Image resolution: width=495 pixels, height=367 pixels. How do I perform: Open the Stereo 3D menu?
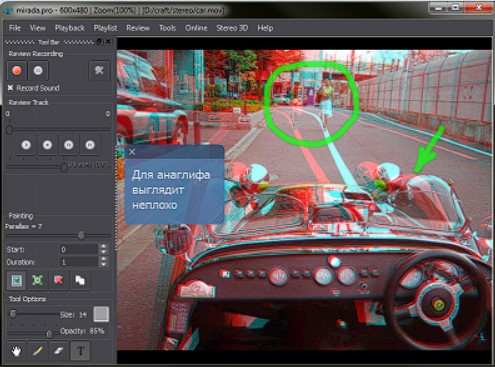click(x=232, y=28)
